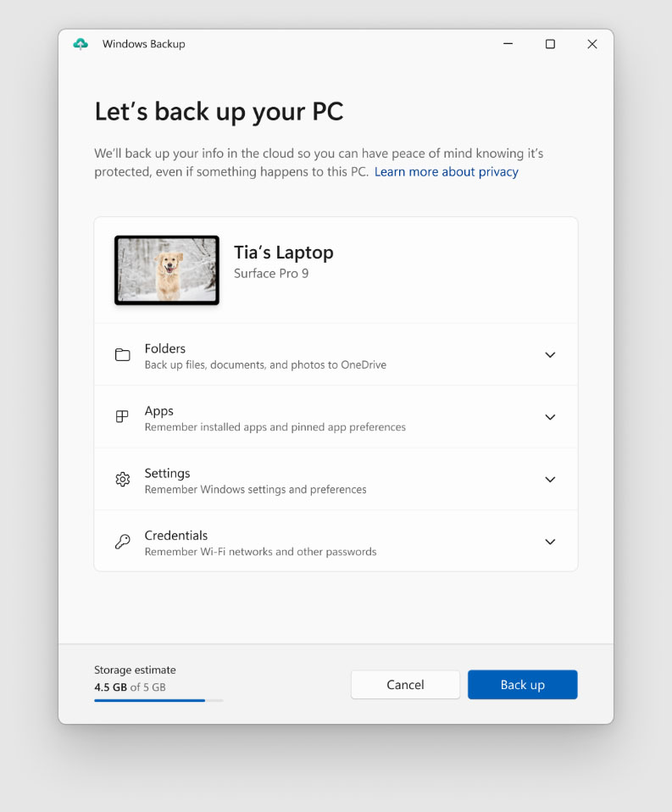Click the 'Let's back up your PC' heading

(219, 112)
